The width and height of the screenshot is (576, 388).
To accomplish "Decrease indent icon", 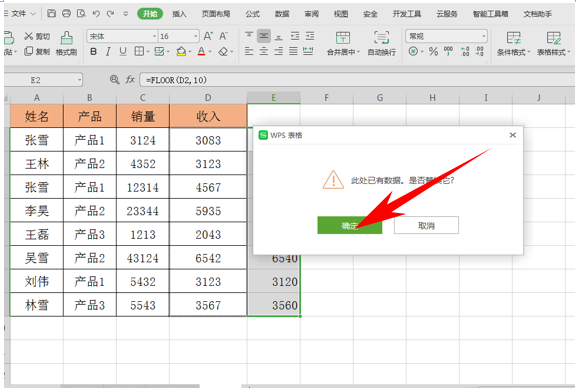I will [295, 36].
